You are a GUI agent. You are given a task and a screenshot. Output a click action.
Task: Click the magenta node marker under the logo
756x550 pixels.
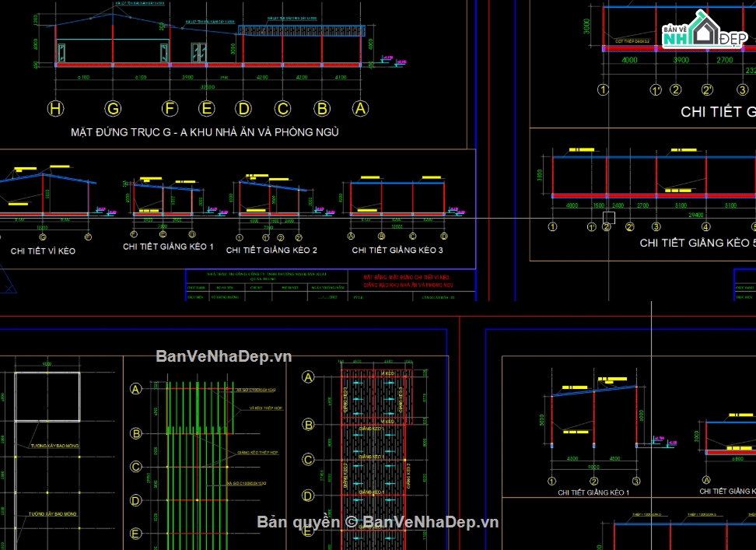click(x=708, y=50)
